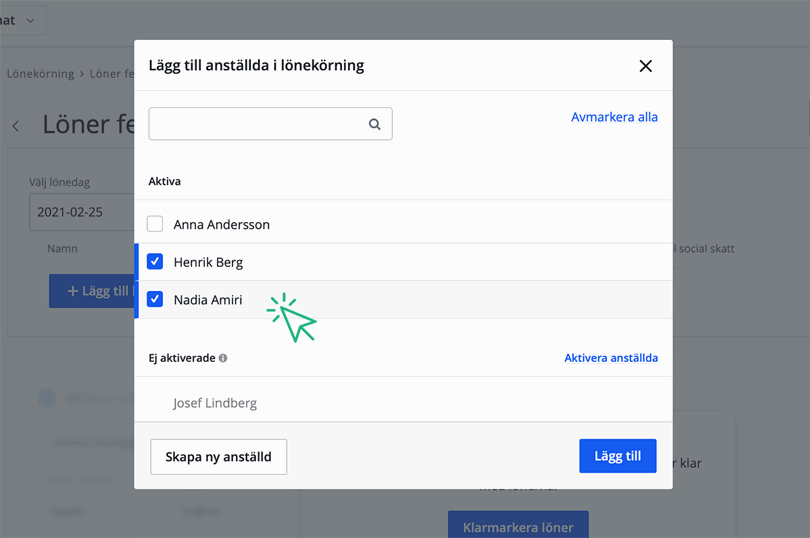Go back using the arrow beside Löner heading

coord(16,126)
